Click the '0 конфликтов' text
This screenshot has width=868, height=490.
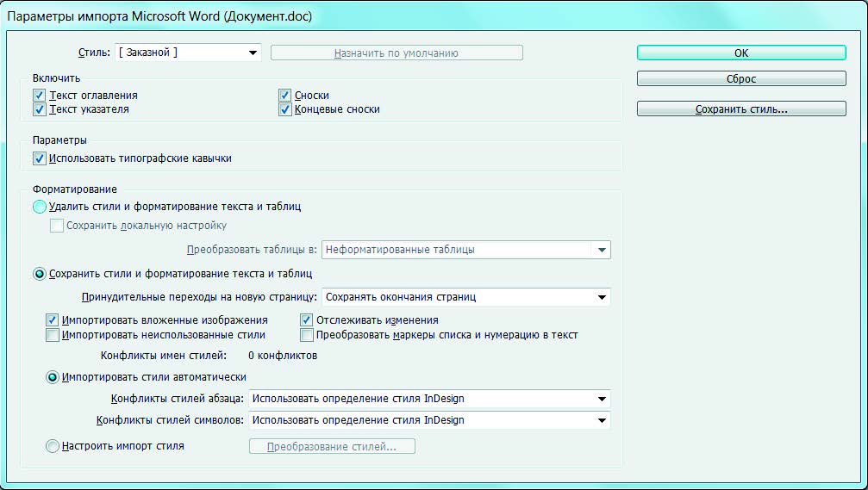click(283, 356)
